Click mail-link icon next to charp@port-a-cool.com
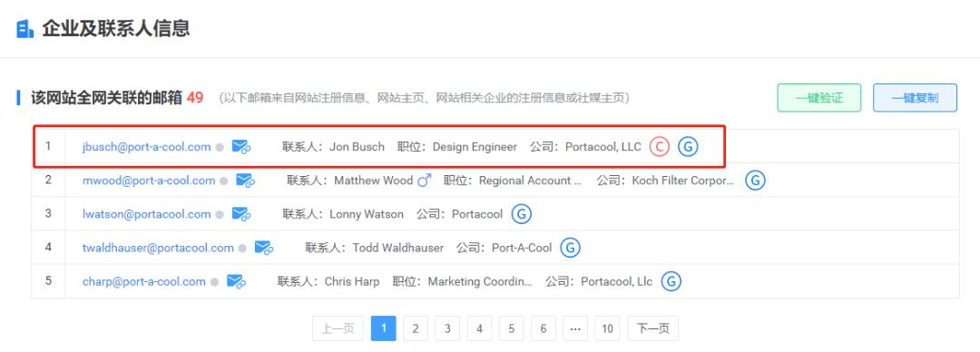The image size is (980, 352). tap(236, 282)
